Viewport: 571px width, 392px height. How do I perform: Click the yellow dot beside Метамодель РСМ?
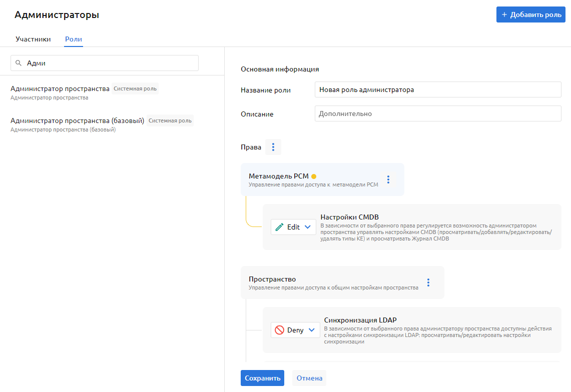(314, 176)
